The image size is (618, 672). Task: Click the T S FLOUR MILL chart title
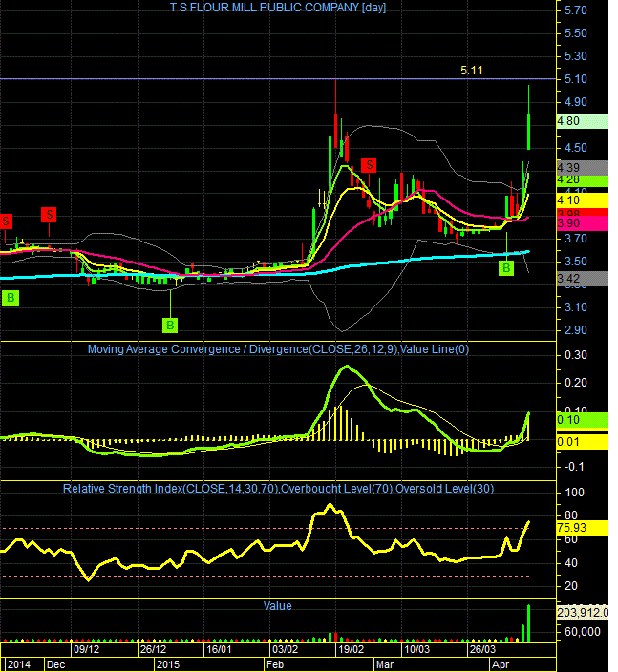click(277, 8)
